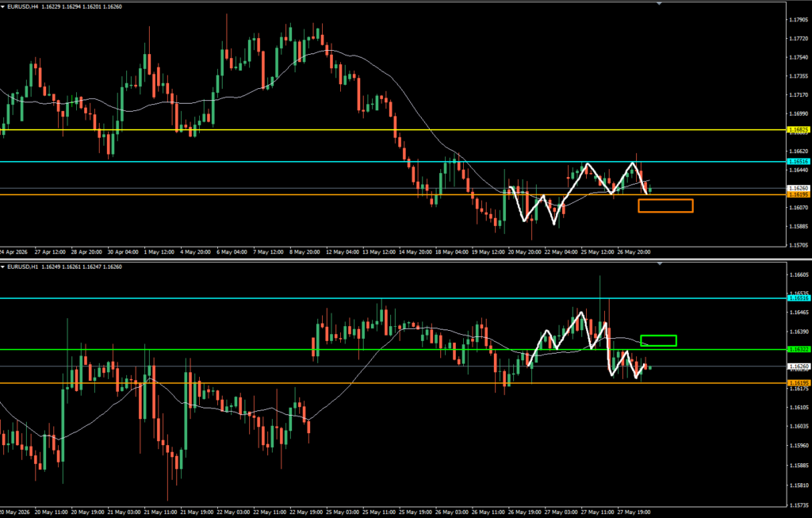The height and width of the screenshot is (518, 812).
Task: Click 1.17540 on the H4 price scale
Action: pos(798,57)
